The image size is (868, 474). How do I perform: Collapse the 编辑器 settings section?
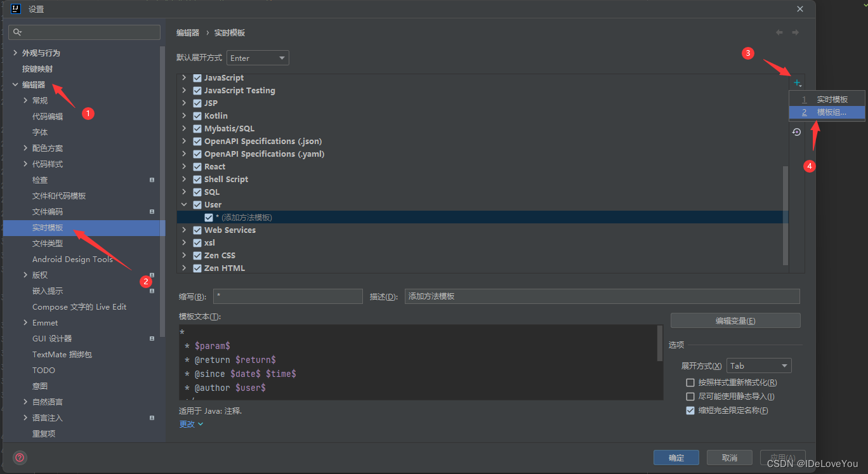[15, 84]
